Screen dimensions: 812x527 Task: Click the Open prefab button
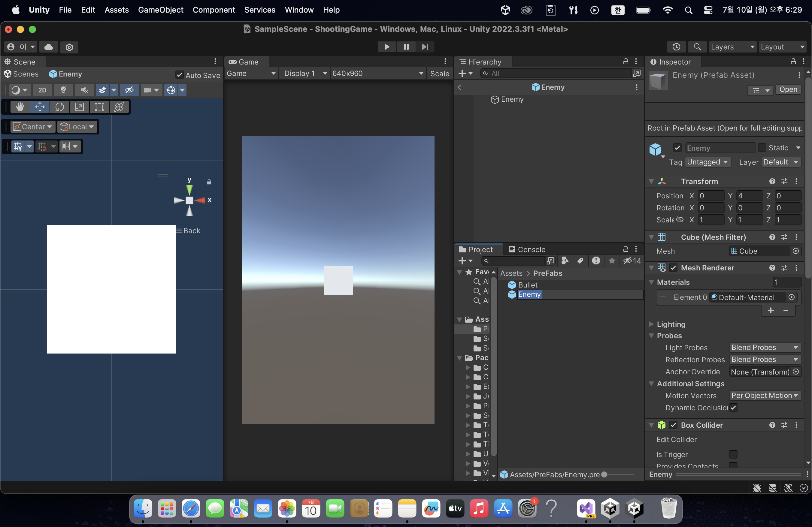tap(788, 89)
